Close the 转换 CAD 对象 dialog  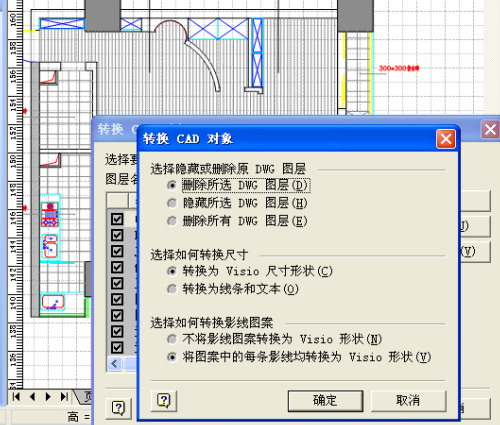446,139
